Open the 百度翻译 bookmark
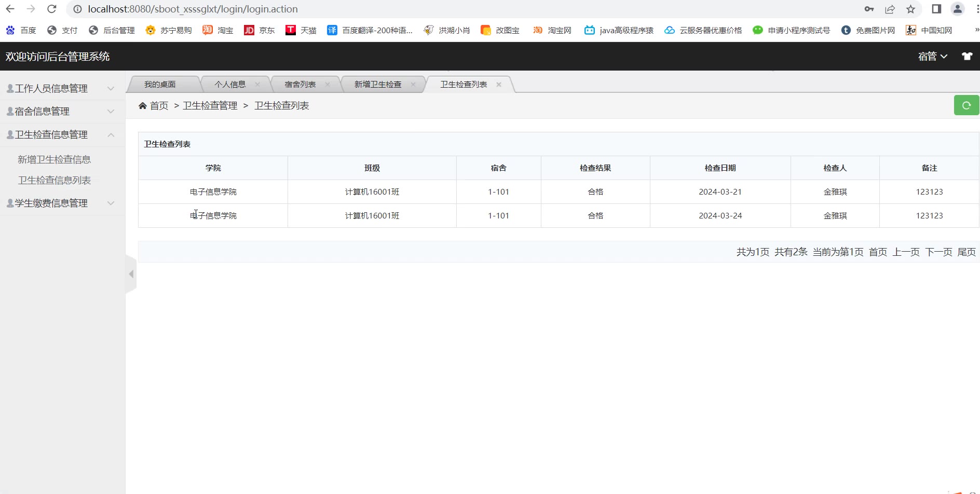980x494 pixels. (370, 30)
